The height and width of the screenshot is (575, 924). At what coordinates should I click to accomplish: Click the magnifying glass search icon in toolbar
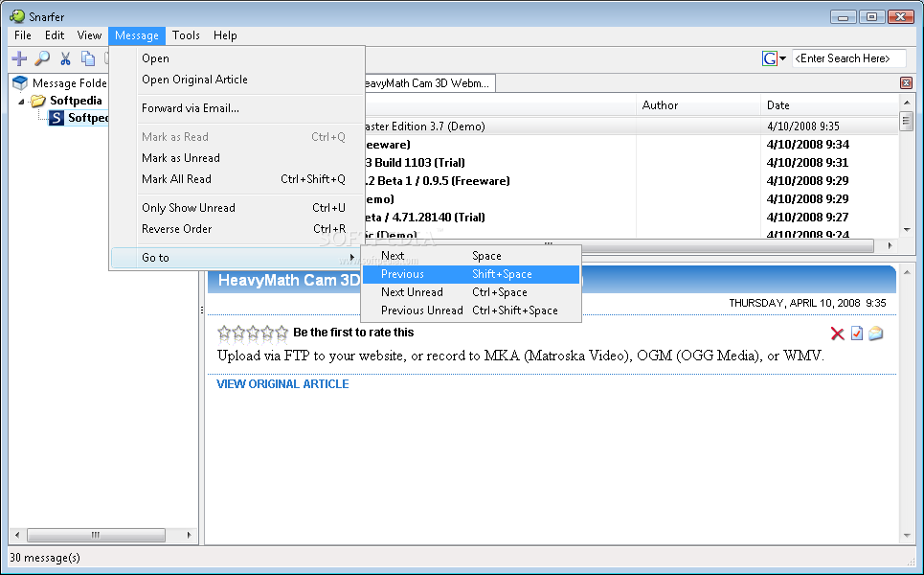click(x=42, y=58)
